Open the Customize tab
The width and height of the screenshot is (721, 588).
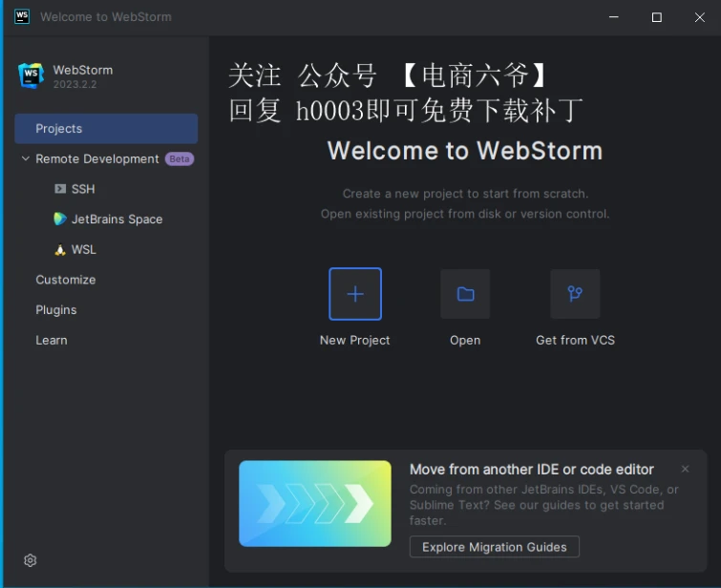pos(66,280)
